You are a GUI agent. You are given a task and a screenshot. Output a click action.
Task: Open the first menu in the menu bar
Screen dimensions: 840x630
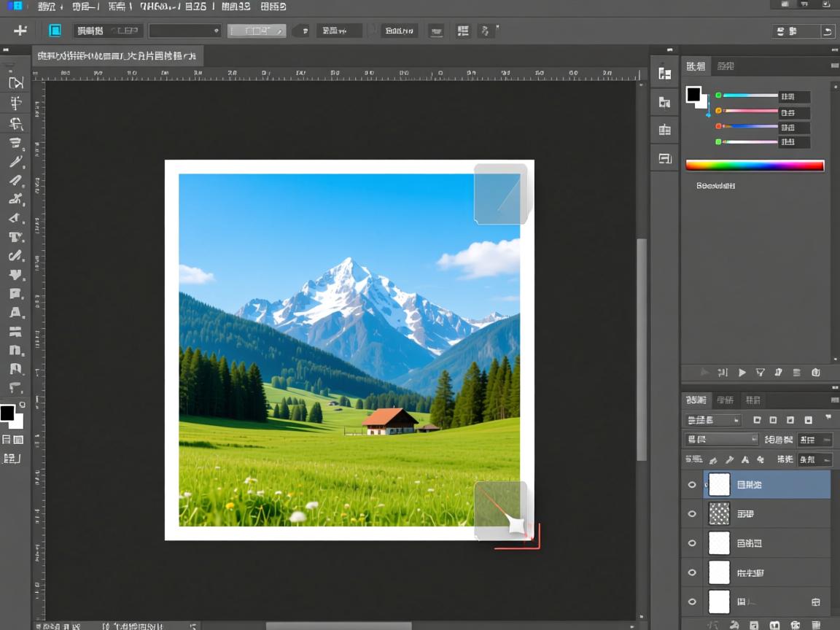click(x=46, y=7)
